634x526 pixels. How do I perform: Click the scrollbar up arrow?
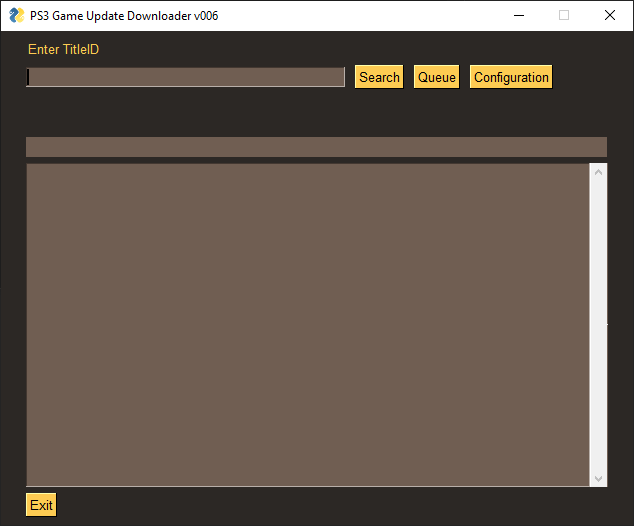pyautogui.click(x=599, y=172)
